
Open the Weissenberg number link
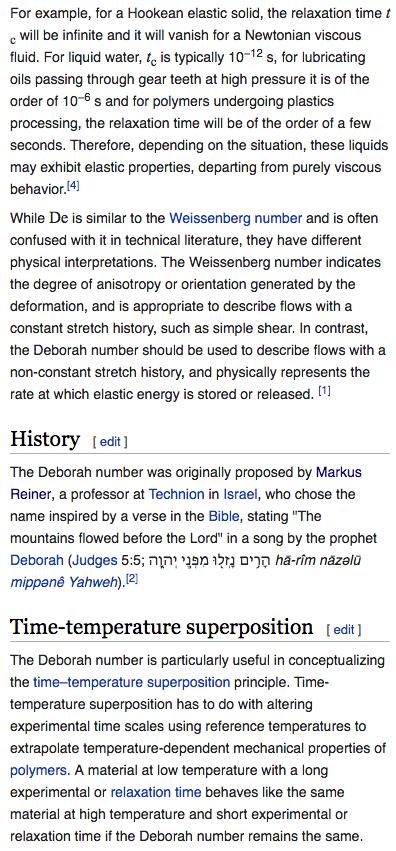(235, 218)
